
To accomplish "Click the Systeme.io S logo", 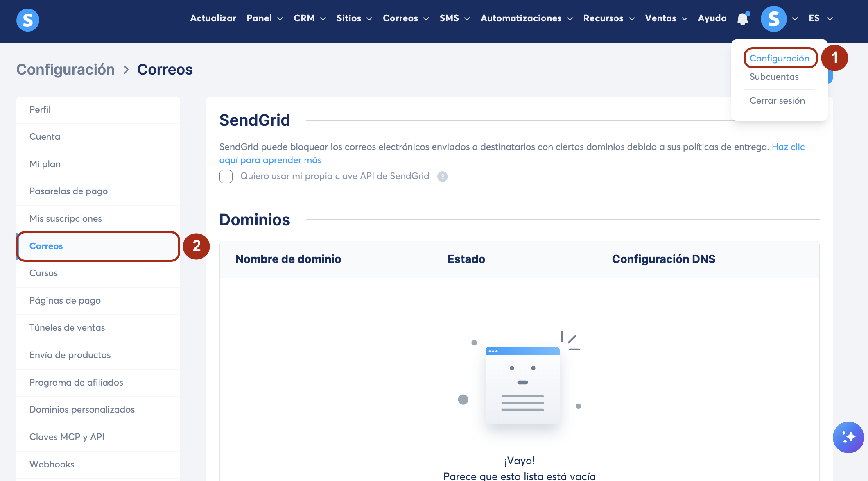I will coord(28,20).
